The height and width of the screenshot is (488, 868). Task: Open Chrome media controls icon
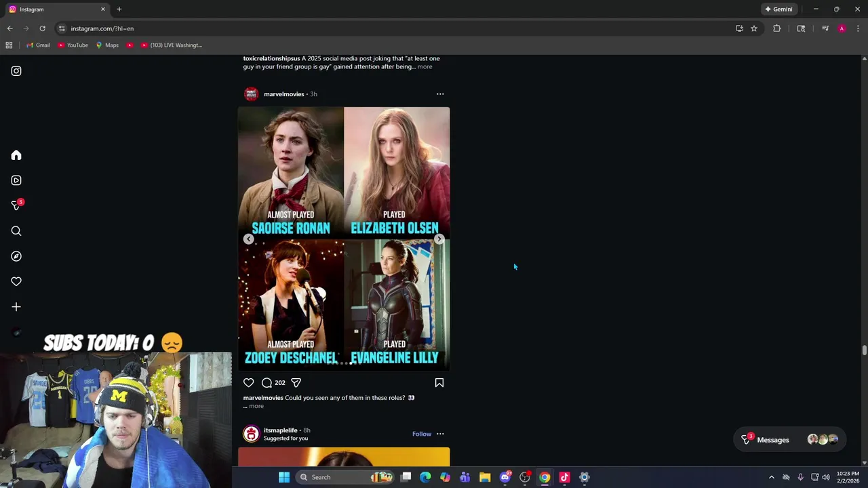pos(825,28)
